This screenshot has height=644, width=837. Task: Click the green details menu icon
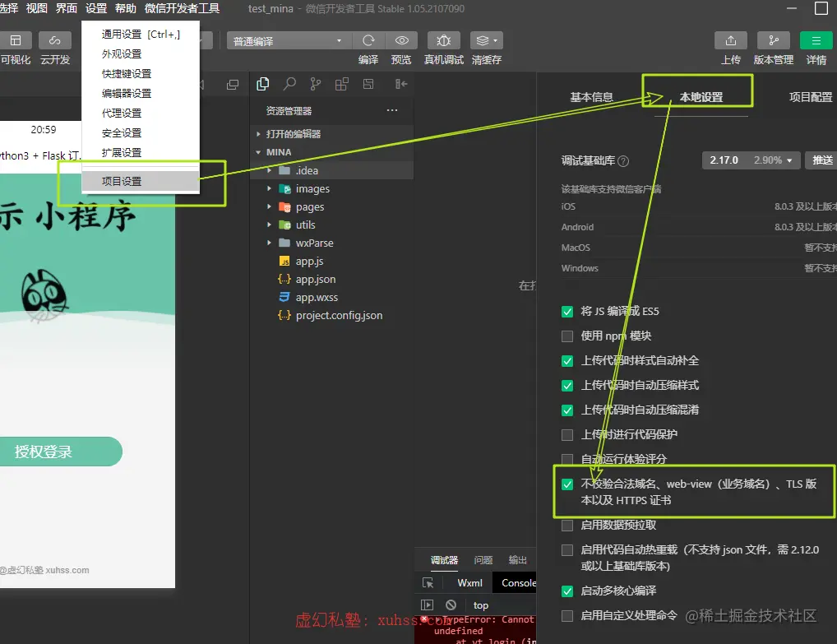point(816,40)
